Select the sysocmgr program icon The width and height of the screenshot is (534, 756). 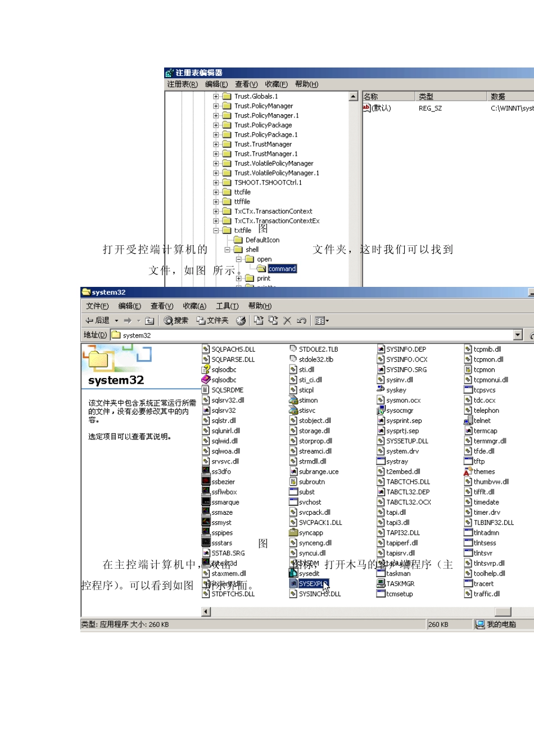[x=381, y=411]
